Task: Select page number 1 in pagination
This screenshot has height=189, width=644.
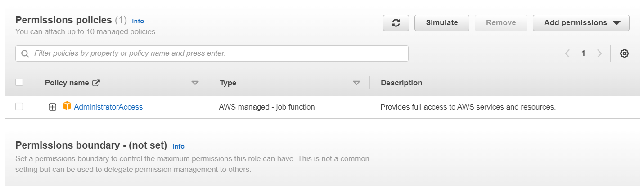Action: (583, 53)
